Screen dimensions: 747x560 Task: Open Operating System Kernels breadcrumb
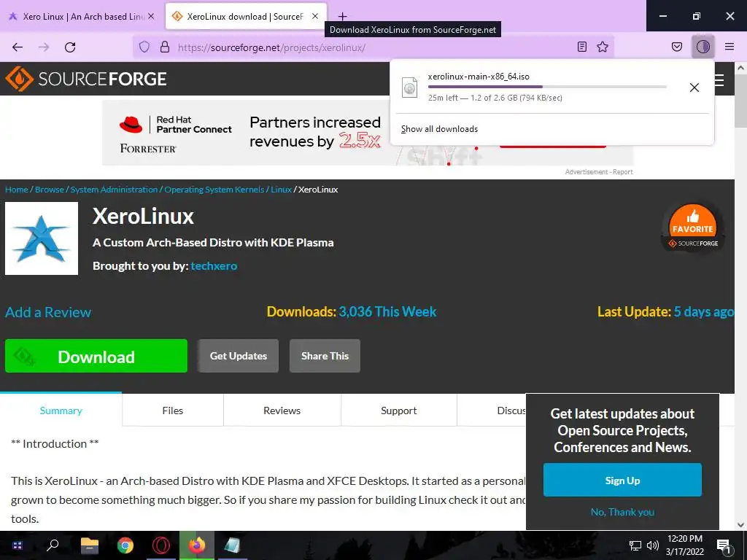pos(214,190)
